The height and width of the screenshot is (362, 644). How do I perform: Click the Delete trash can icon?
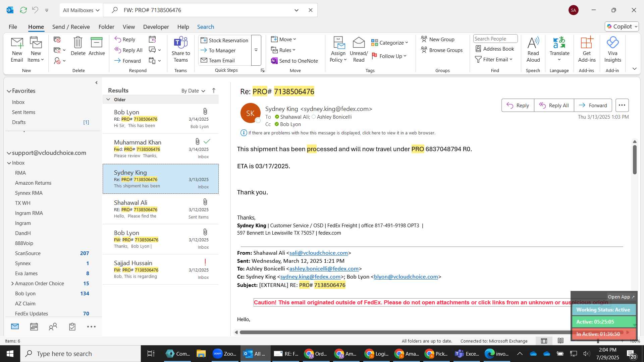tap(78, 46)
